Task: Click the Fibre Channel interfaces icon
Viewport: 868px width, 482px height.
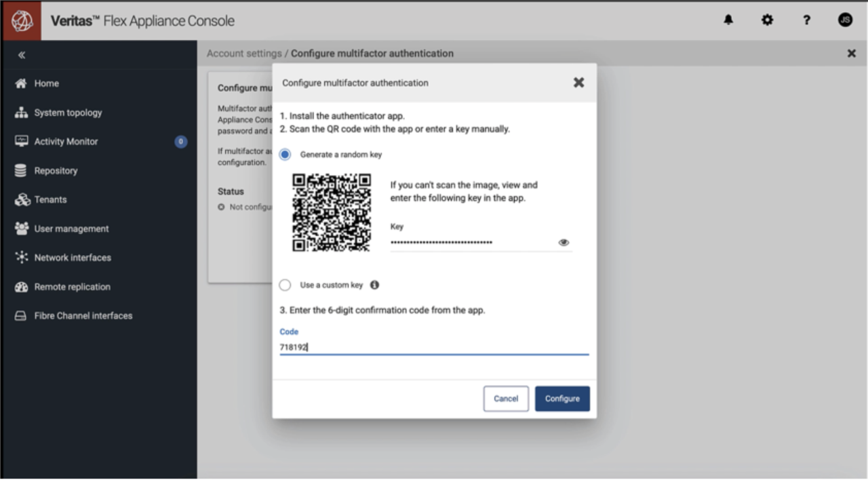Action: (x=21, y=316)
